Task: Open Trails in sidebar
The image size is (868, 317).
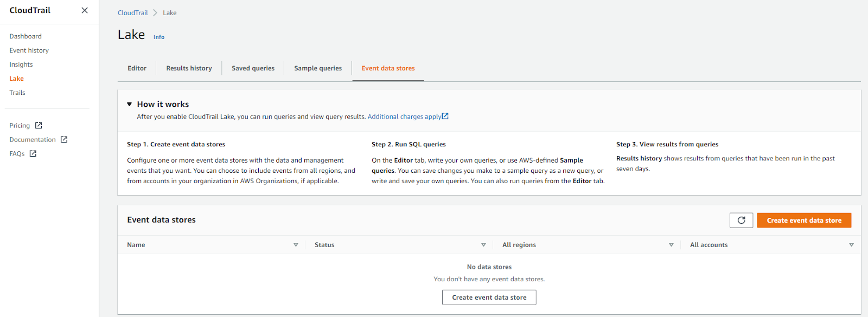Action: [17, 93]
